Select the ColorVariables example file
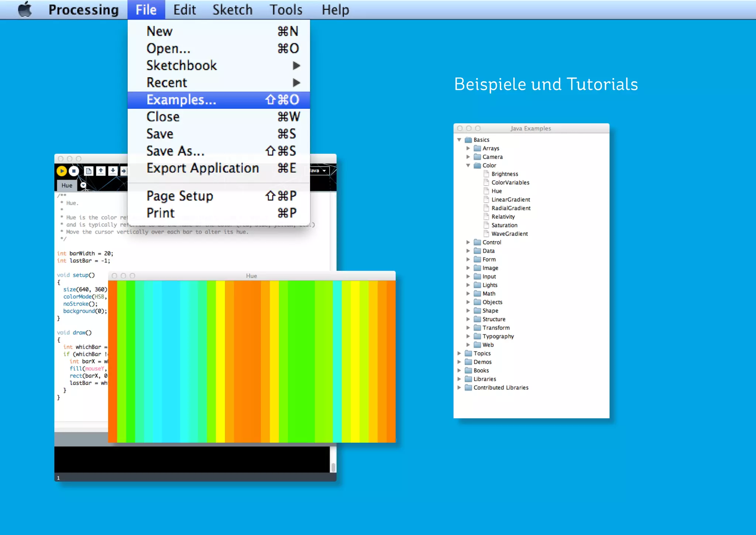The height and width of the screenshot is (535, 756). coord(506,182)
